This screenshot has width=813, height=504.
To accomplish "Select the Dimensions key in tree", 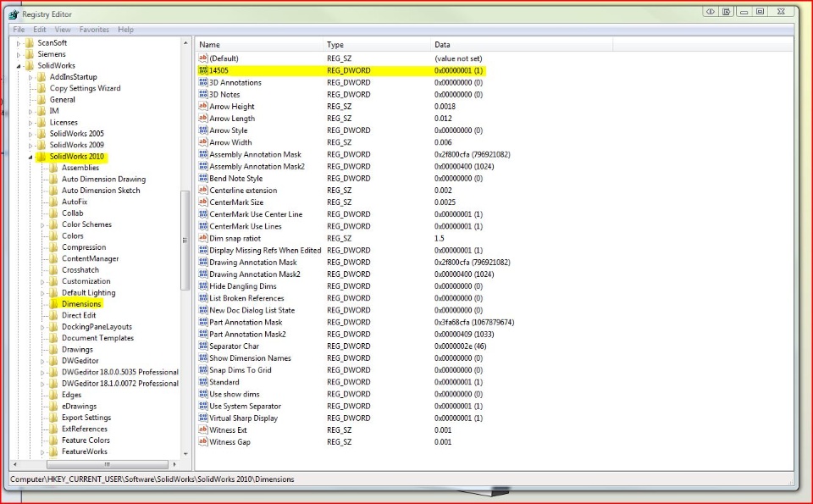I will [x=81, y=304].
